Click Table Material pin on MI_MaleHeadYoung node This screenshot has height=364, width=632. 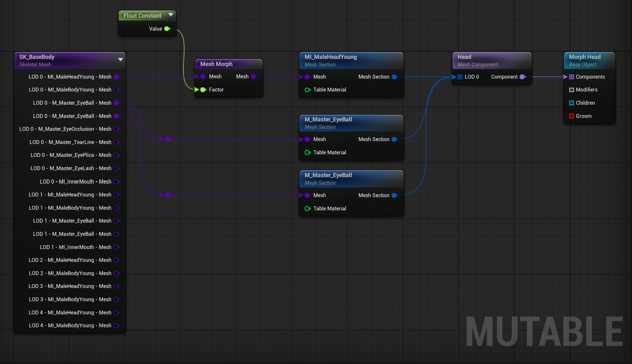(307, 90)
